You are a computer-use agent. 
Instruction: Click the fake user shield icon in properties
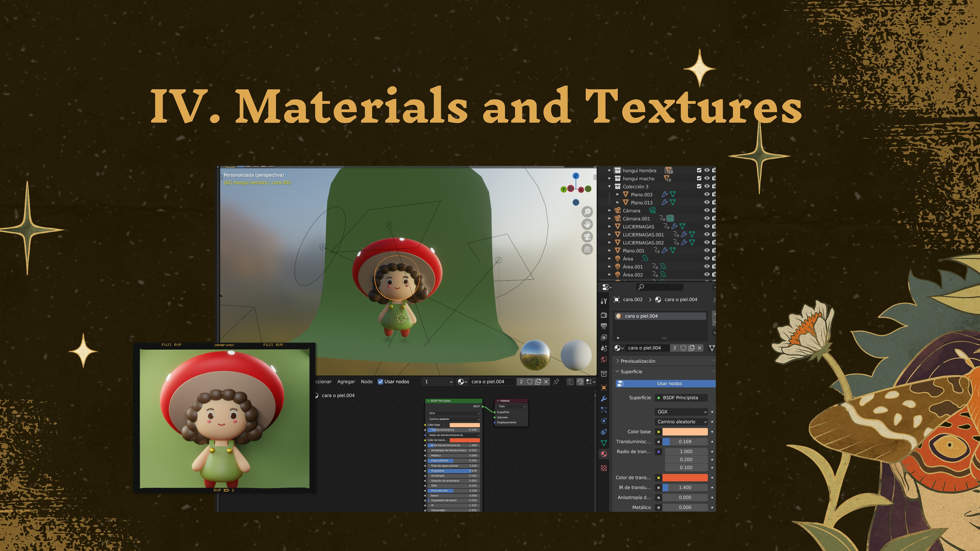click(683, 348)
